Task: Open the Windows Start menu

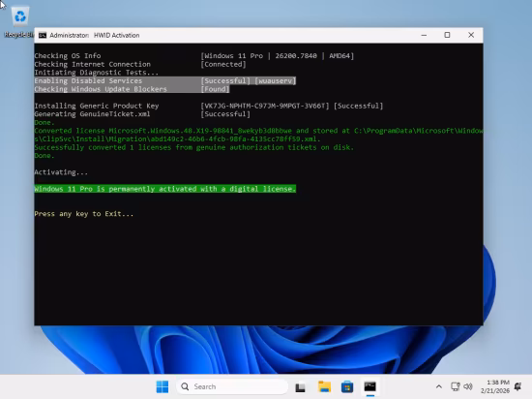Action: tap(163, 386)
